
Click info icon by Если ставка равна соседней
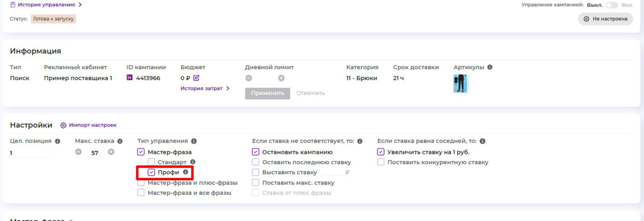(482, 141)
